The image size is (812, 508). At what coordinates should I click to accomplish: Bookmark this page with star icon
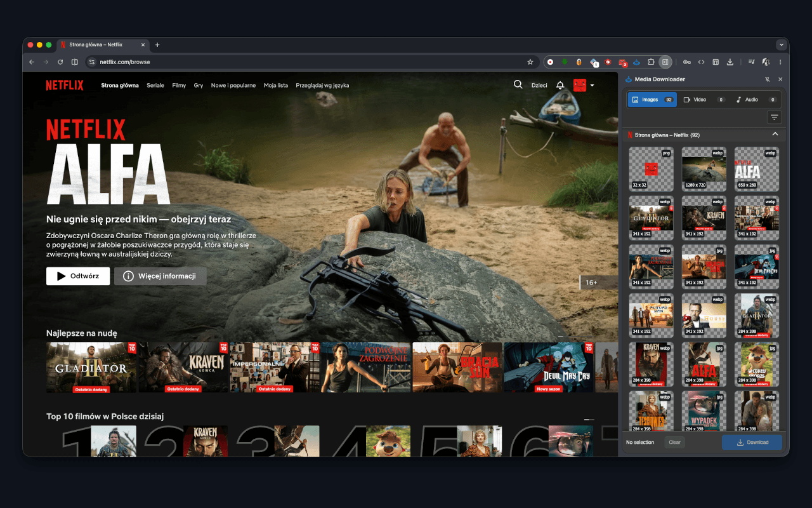[530, 62]
